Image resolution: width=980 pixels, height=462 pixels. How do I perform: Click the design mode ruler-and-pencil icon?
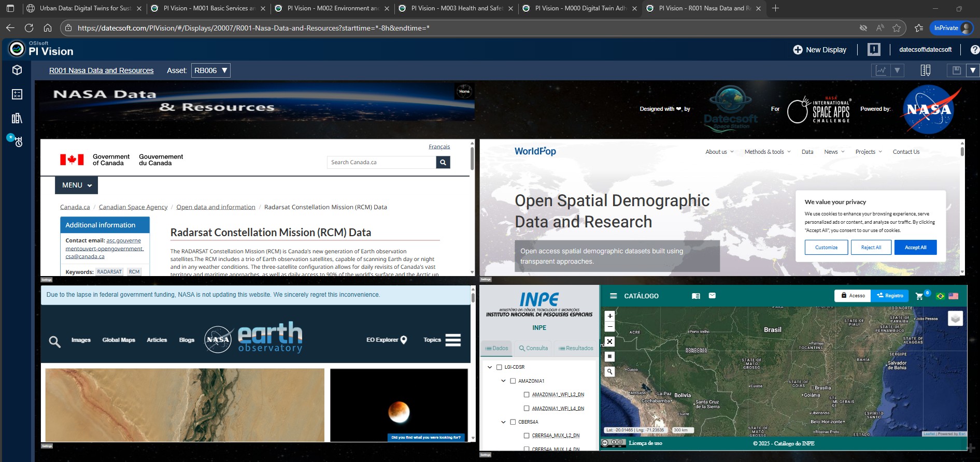pyautogui.click(x=925, y=70)
